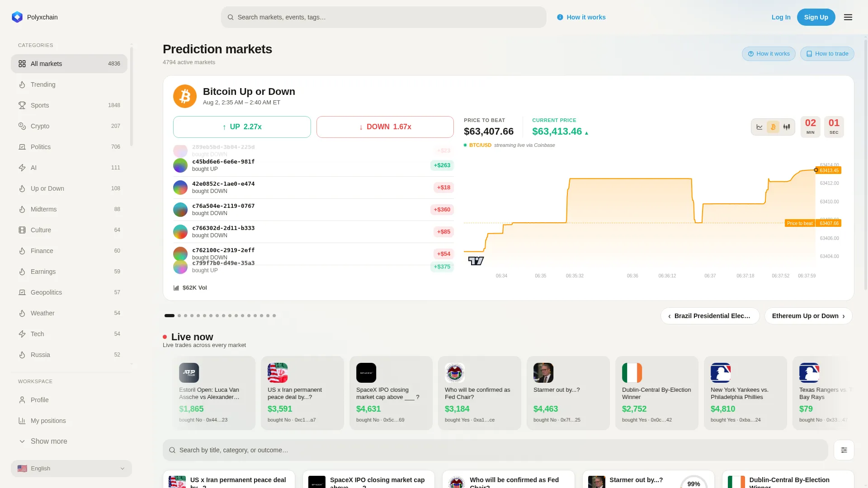Select the All markets category
868x488 pixels.
69,64
